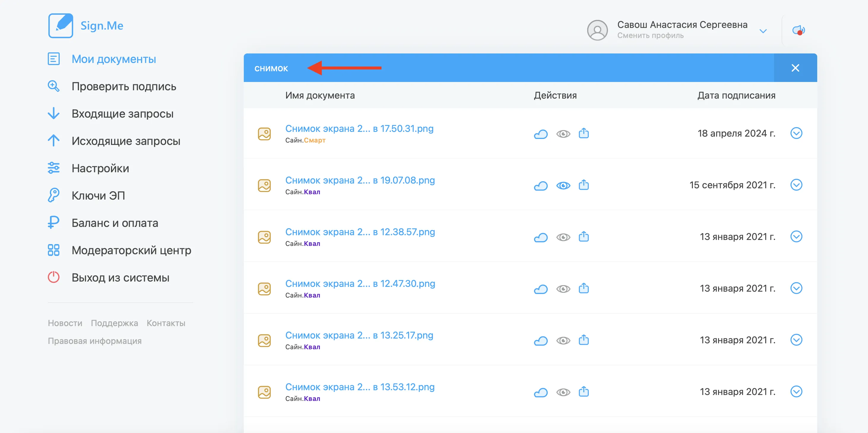This screenshot has width=868, height=433.
Task: Share the 13.25.17.png document
Action: point(584,339)
